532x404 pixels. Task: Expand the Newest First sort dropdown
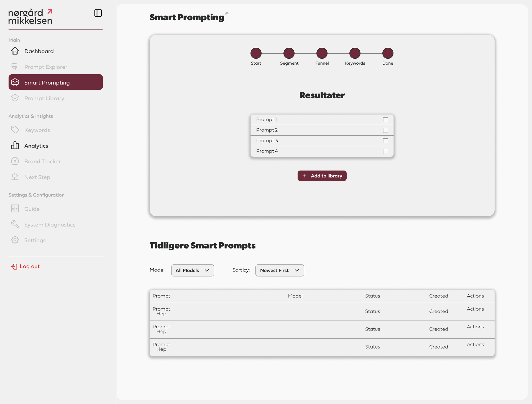tap(280, 270)
